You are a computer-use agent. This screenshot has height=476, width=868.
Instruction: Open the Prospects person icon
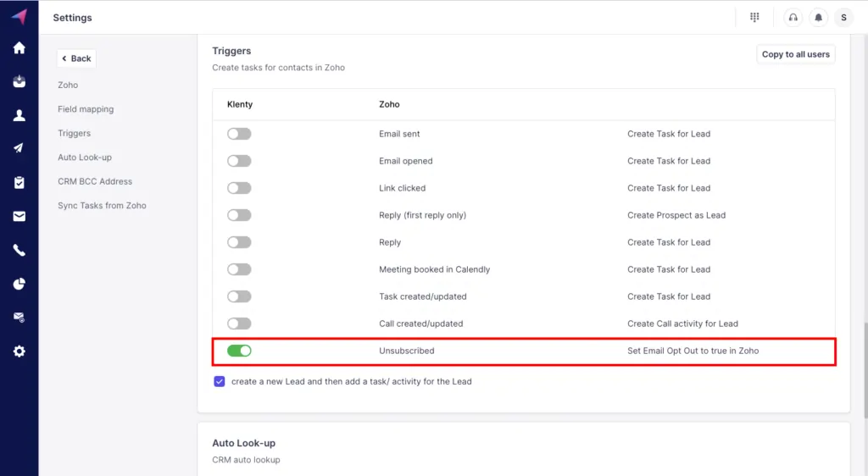[x=19, y=115]
